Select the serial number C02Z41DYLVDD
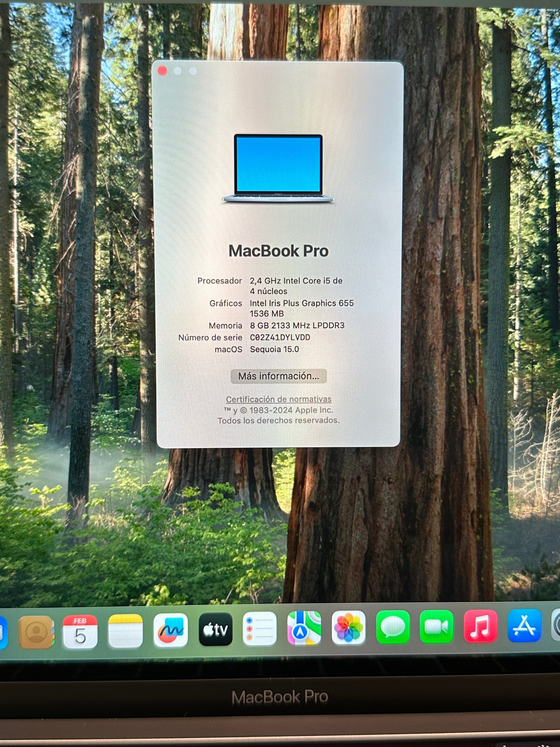The width and height of the screenshot is (560, 747). 280,337
